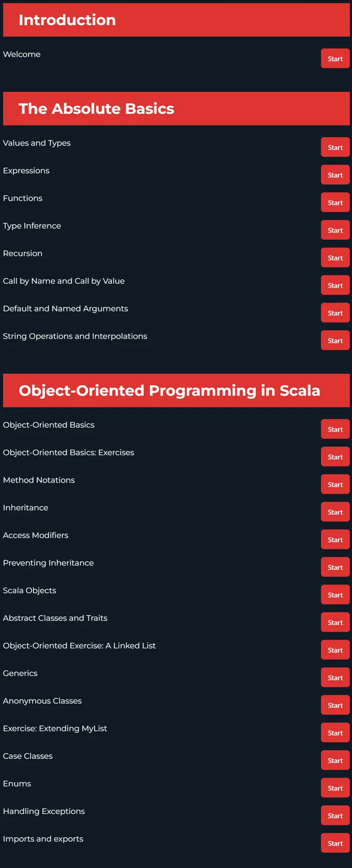This screenshot has width=352, height=868.
Task: Start the Object-Oriented Basics lesson
Action: tap(335, 430)
